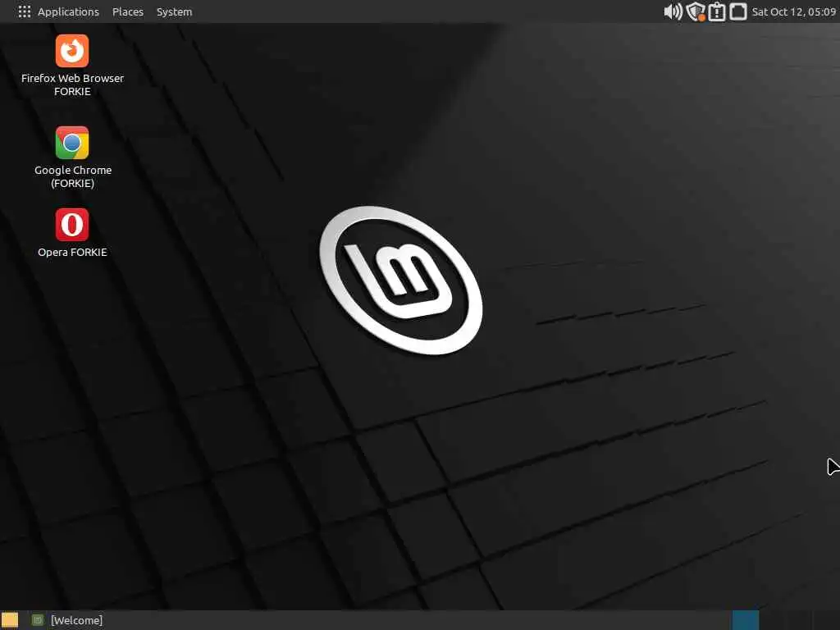Click the wired network tray icon
This screenshot has height=630, width=840.
coord(738,11)
